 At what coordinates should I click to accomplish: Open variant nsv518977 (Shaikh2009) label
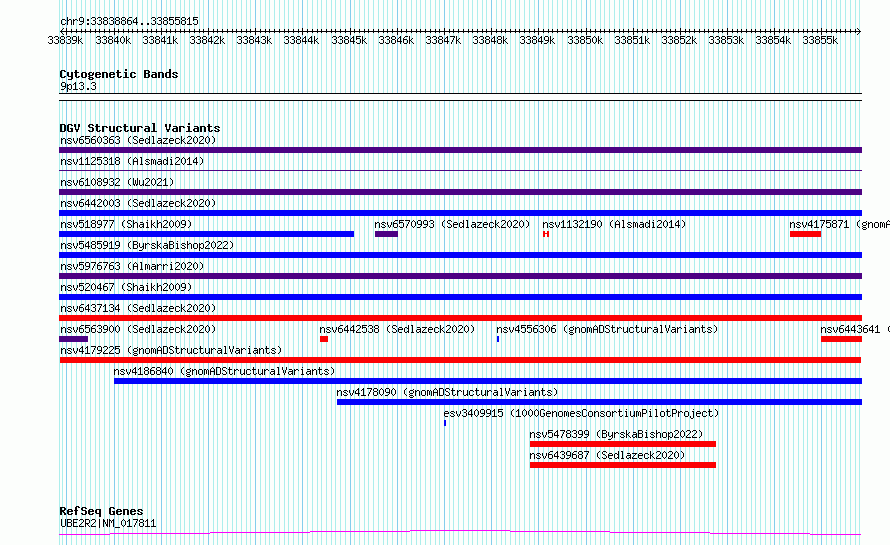126,224
